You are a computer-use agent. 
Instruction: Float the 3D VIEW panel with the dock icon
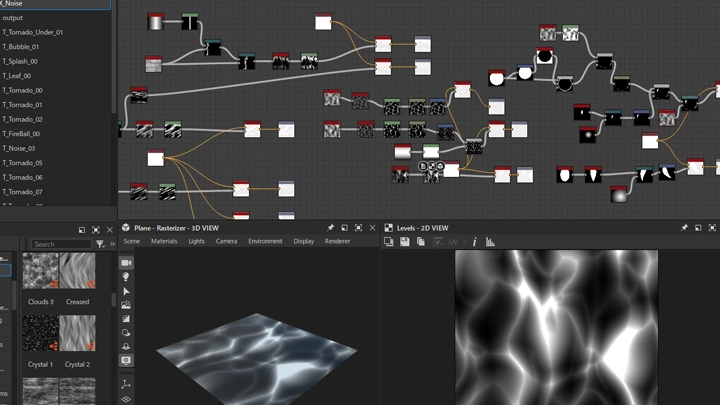click(344, 228)
